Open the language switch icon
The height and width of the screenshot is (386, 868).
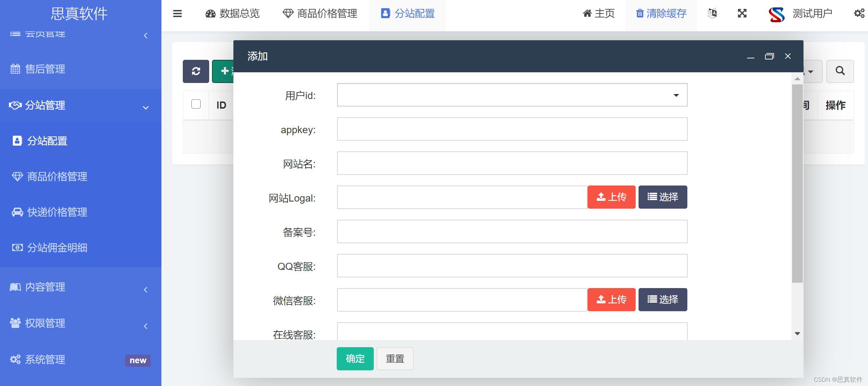712,14
